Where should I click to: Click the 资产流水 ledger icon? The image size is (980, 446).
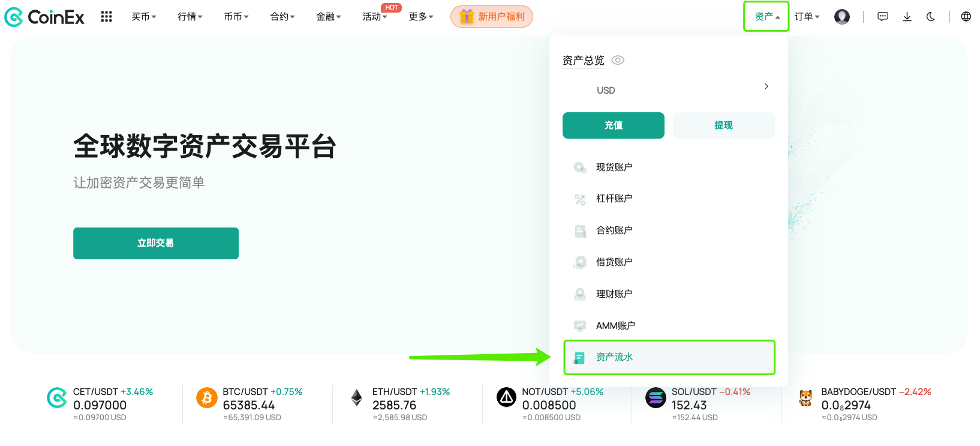(579, 358)
